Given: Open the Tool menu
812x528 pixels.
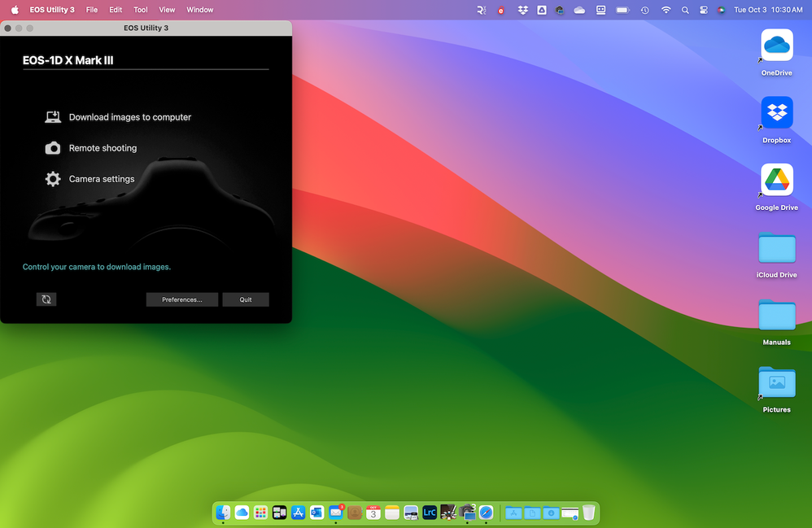Looking at the screenshot, I should coord(140,10).
